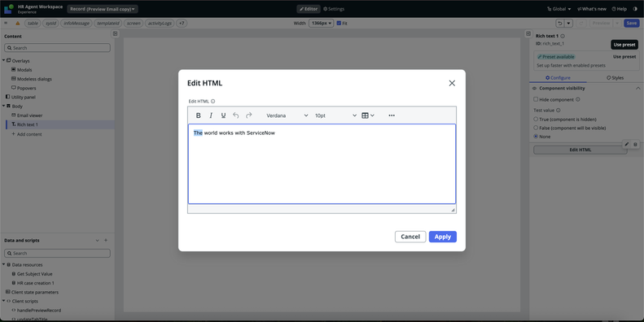The height and width of the screenshot is (322, 644).
Task: Close the Edit HTML dialog
Action: 452,83
